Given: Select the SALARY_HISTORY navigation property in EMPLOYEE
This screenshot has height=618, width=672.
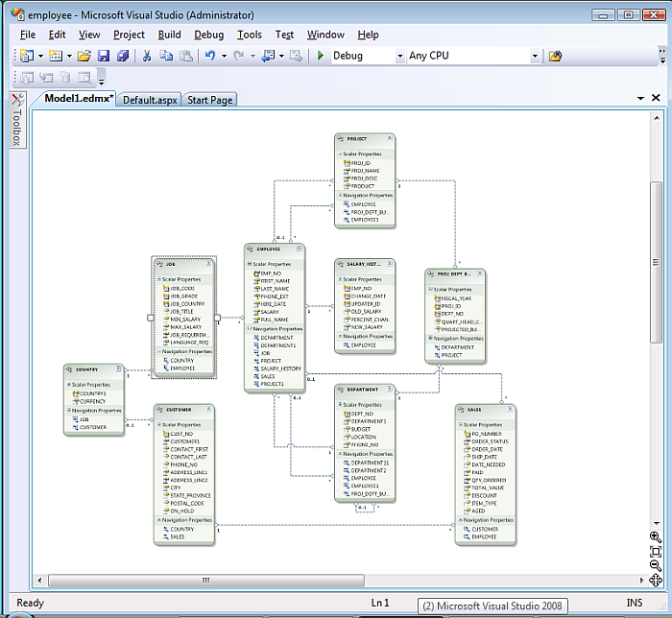Looking at the screenshot, I should (280, 368).
